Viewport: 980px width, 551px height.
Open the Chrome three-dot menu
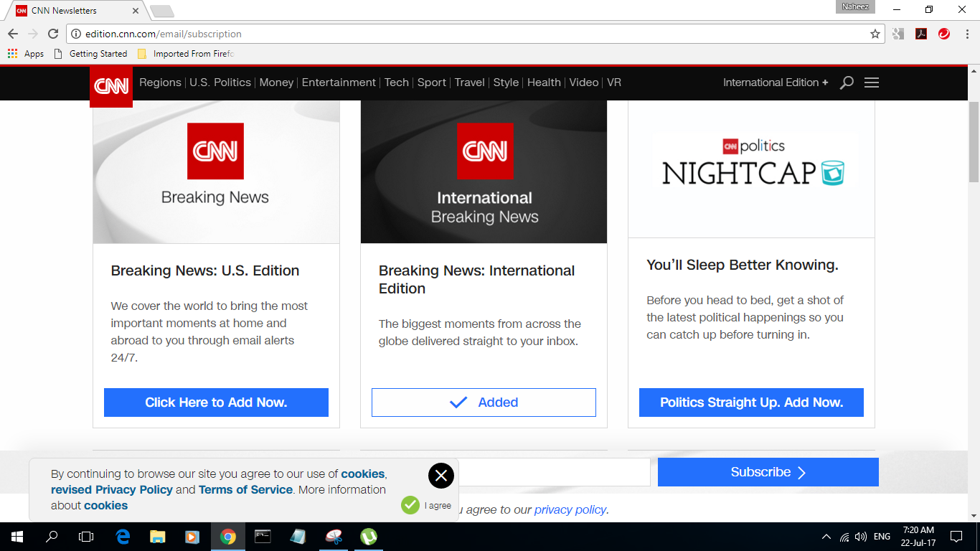pos(966,34)
